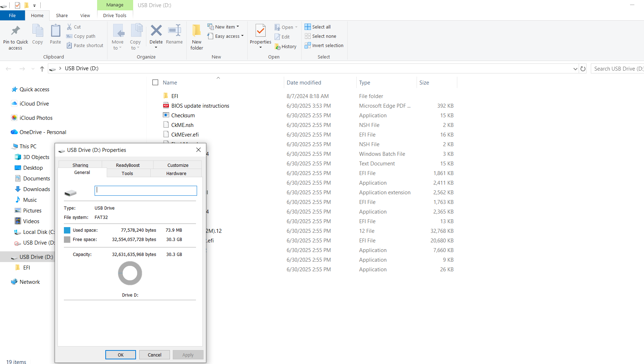Select the Checksum application file
The width and height of the screenshot is (644, 364).
pos(183,115)
